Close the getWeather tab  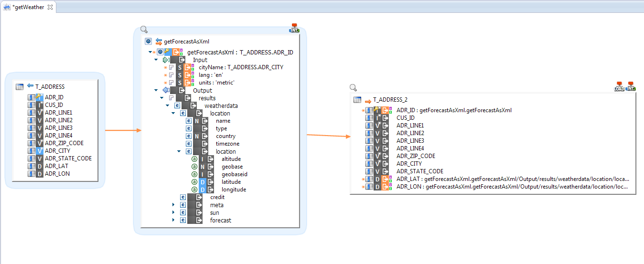50,7
